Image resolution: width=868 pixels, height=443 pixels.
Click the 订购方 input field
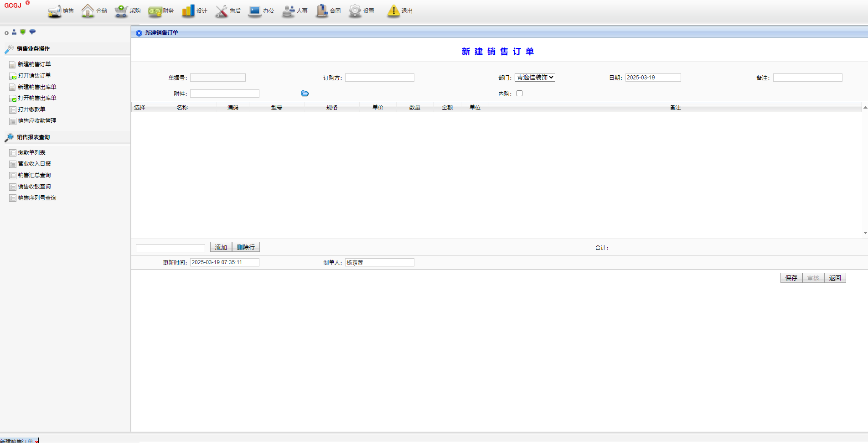pyautogui.click(x=379, y=78)
